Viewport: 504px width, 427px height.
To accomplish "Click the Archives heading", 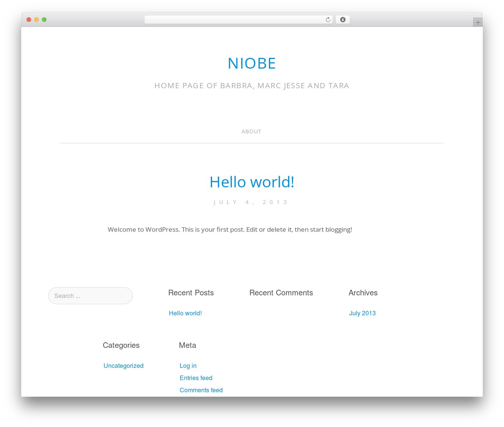I will 363,293.
